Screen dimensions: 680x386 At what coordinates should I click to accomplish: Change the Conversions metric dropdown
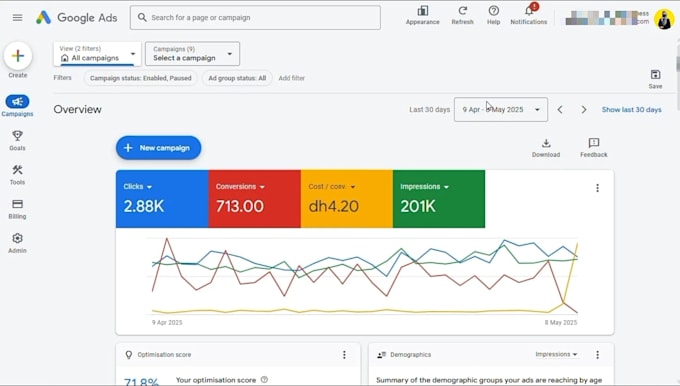tap(240, 186)
